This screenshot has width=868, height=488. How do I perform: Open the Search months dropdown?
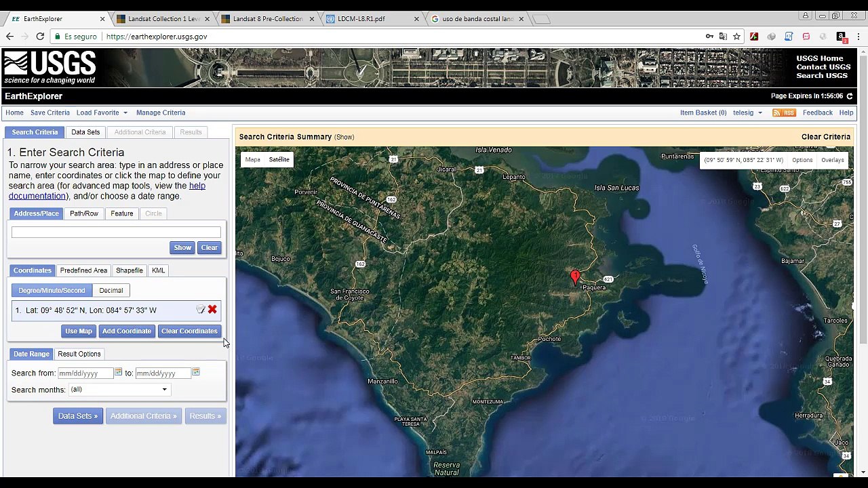coord(119,390)
